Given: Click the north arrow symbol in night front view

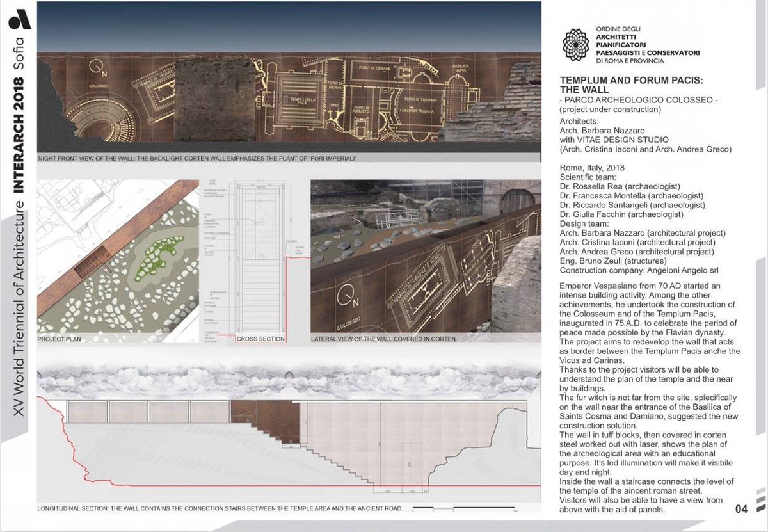Looking at the screenshot, I should pyautogui.click(x=97, y=67).
